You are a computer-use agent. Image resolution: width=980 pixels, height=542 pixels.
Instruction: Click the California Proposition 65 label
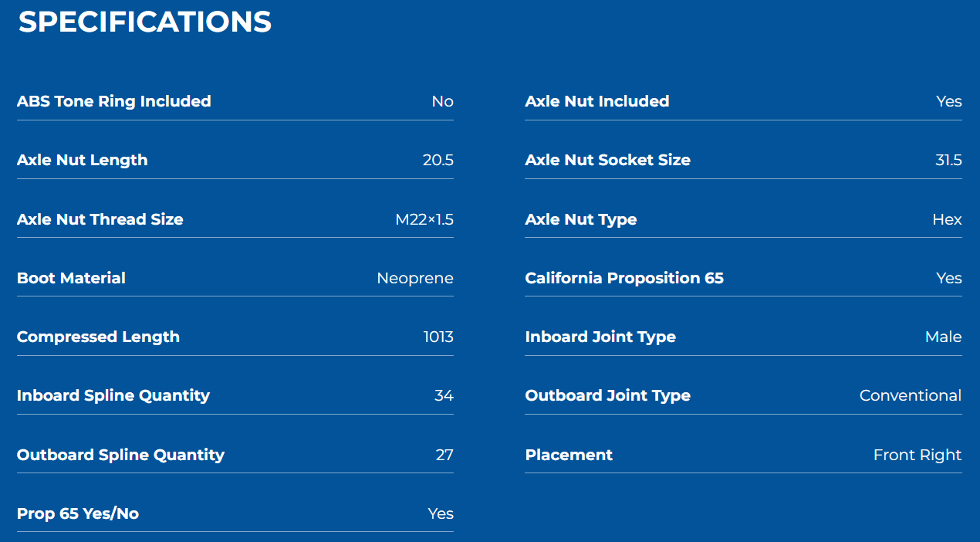[623, 278]
